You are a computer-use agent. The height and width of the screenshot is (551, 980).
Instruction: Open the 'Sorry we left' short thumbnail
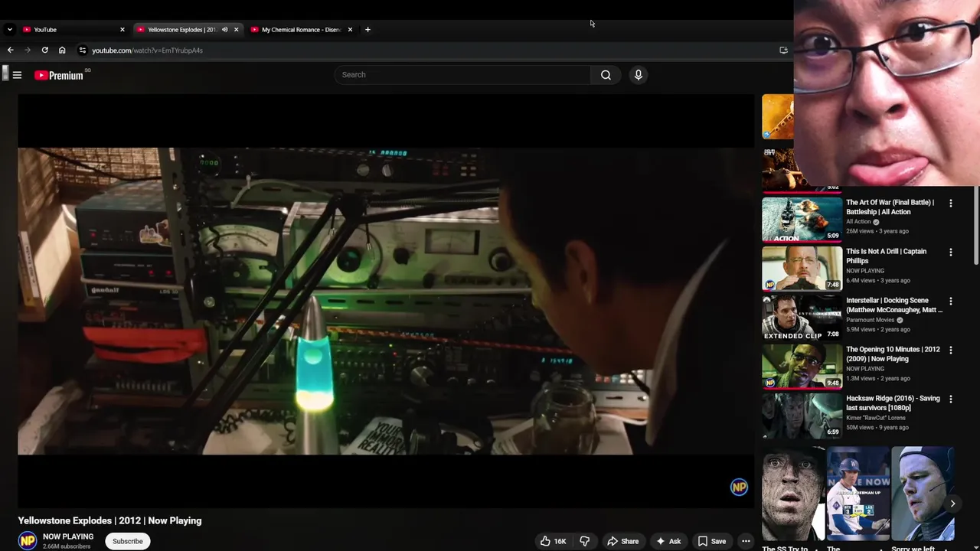(x=923, y=494)
